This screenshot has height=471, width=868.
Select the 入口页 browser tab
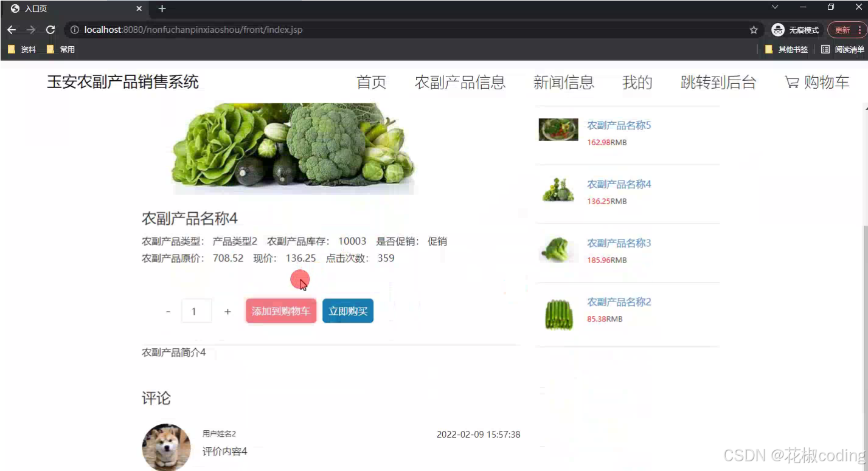point(75,9)
